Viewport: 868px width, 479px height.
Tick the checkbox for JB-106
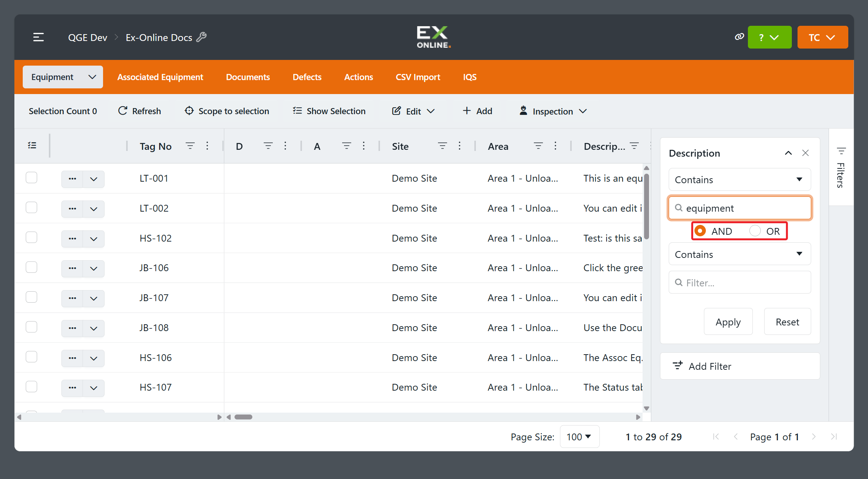point(31,267)
